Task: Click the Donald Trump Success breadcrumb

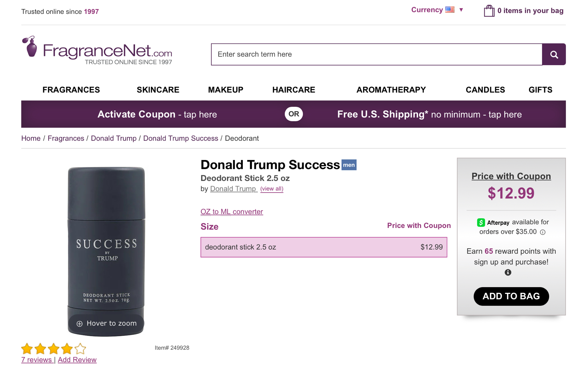Action: pos(181,138)
